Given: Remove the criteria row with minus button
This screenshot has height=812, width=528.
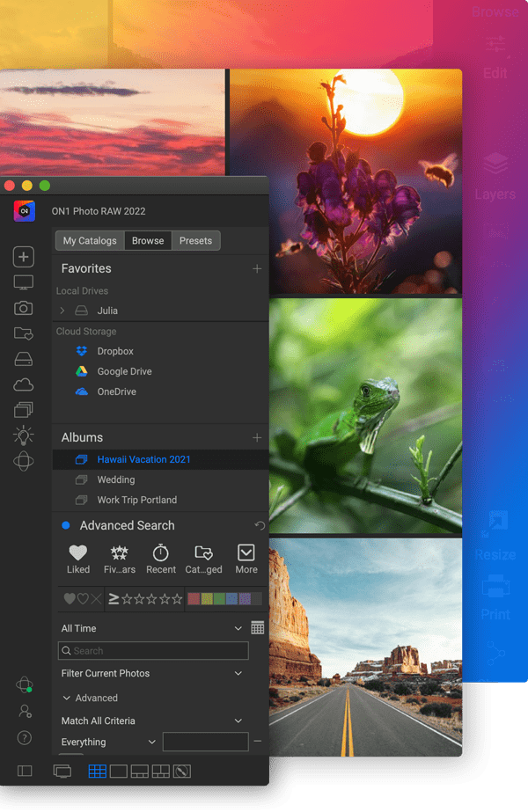Looking at the screenshot, I should 258,742.
